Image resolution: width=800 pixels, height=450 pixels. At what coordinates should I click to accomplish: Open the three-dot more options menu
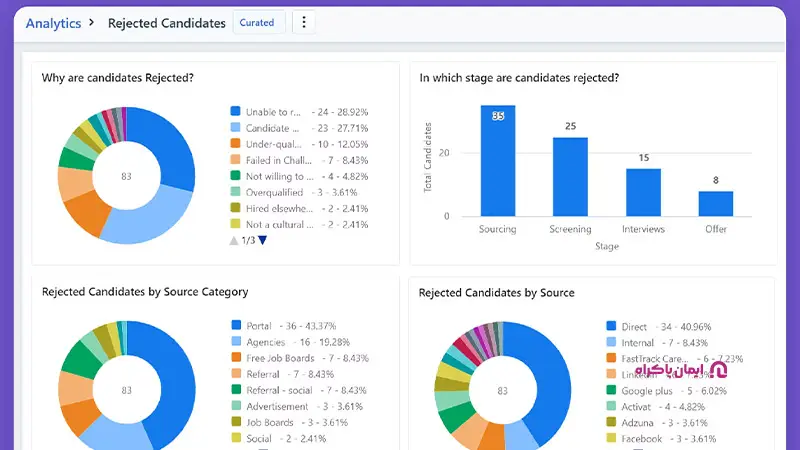click(x=304, y=23)
